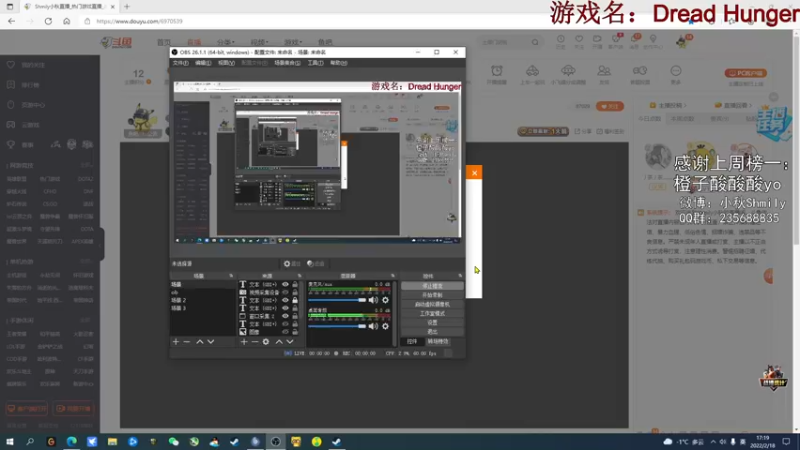Unlock the second text source

tap(295, 300)
